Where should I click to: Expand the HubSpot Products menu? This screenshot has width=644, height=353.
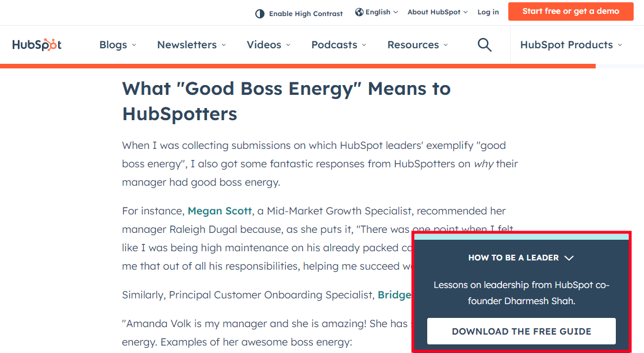click(571, 45)
